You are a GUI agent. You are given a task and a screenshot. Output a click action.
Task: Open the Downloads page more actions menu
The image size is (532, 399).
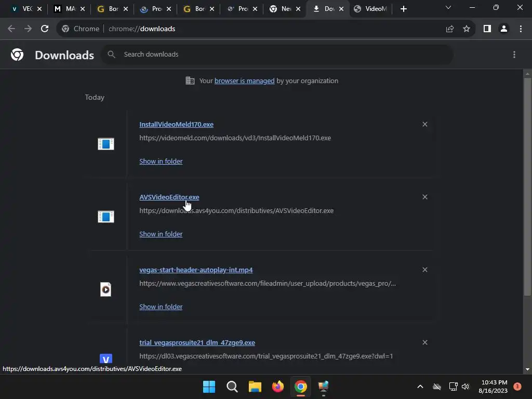pyautogui.click(x=514, y=55)
